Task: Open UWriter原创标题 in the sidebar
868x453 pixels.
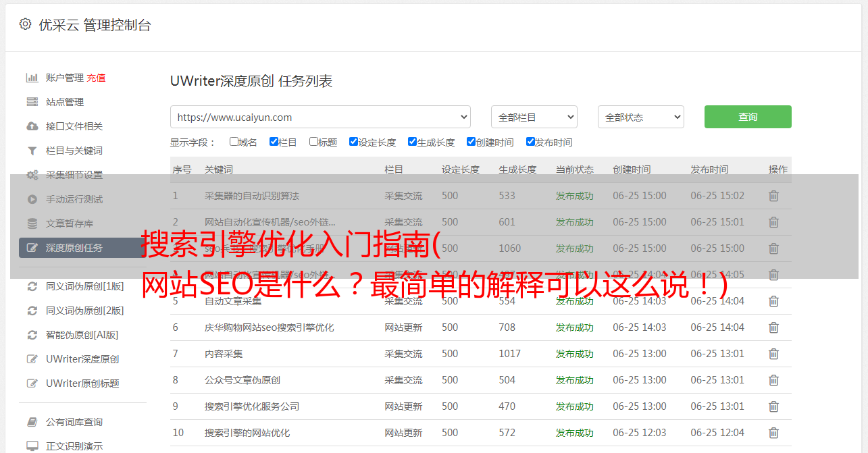Action: coord(82,383)
